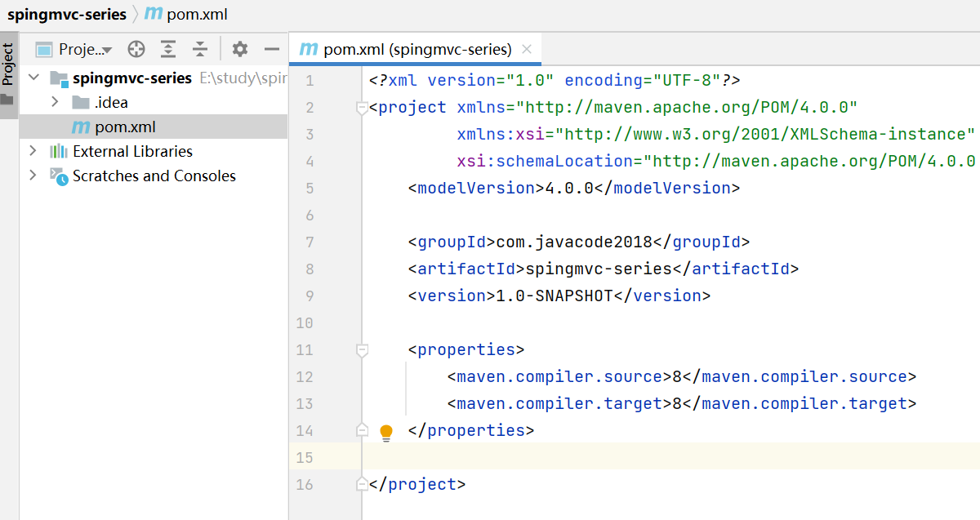Viewport: 980px width, 520px height.
Task: Click the pom.xml Maven icon in project tree
Action: click(x=80, y=127)
